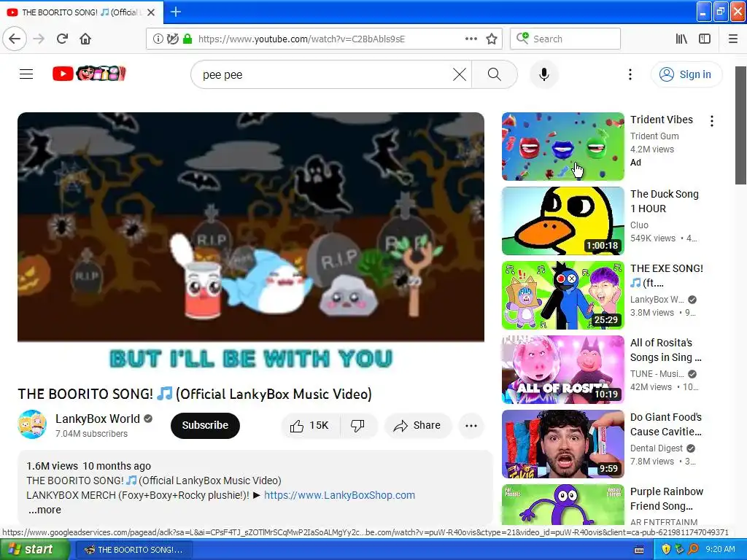Close THE BOORITO SONG tab

coord(151,12)
